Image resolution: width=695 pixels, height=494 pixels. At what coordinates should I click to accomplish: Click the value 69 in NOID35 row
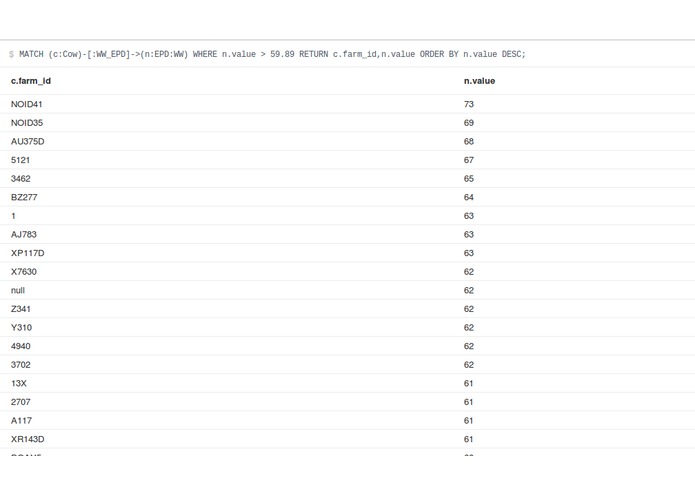(469, 123)
